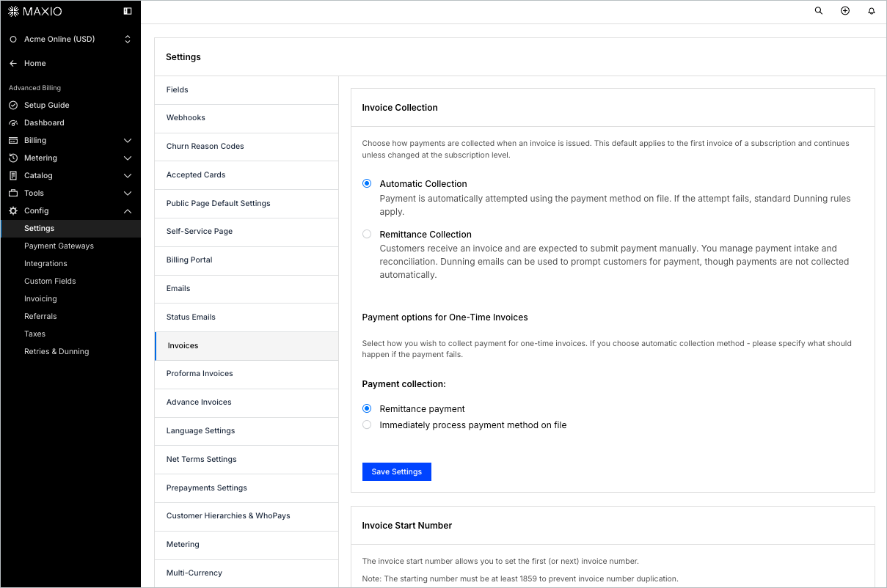This screenshot has width=887, height=588.
Task: Open Public Page Default Settings
Action: click(247, 204)
